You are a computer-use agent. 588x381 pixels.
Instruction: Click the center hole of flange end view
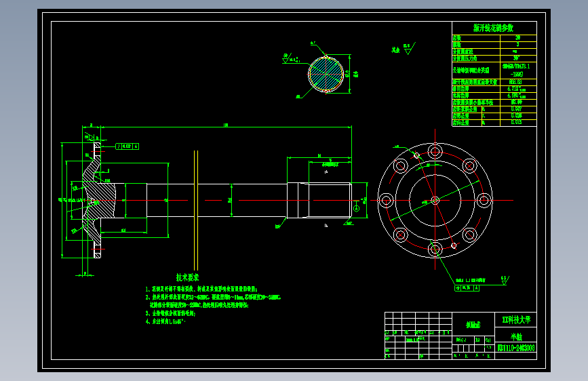click(435, 200)
